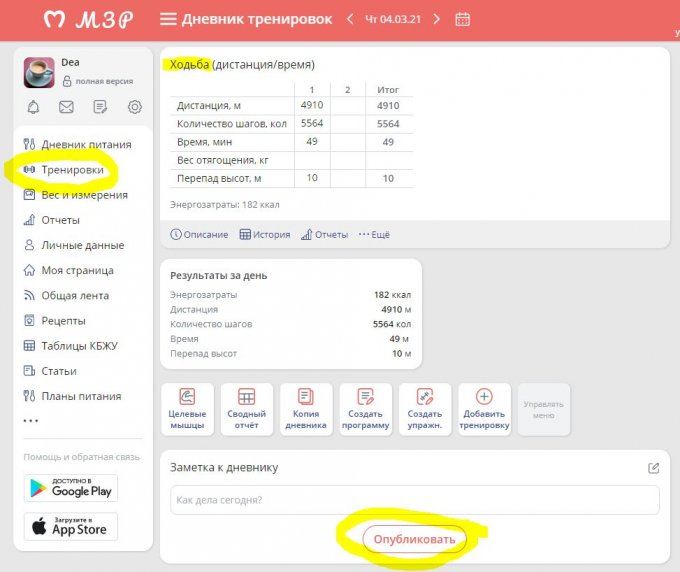
Task: Select Вес и измерения sidebar item
Action: tap(84, 195)
